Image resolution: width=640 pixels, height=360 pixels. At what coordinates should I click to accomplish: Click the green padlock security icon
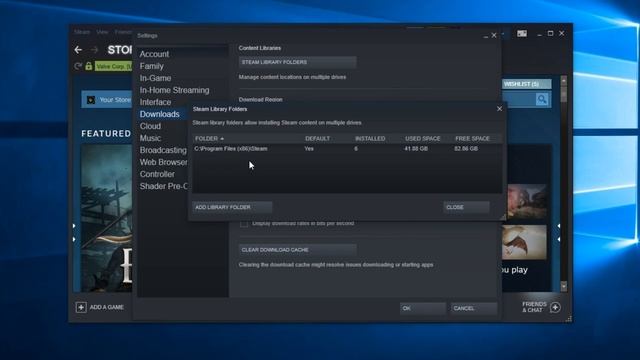pyautogui.click(x=89, y=66)
